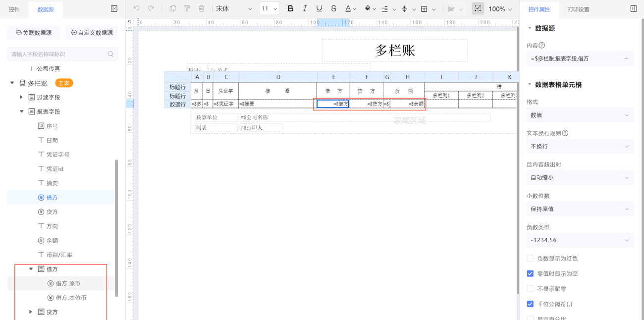Screen dimensions: 644x320
Task: Toggle italic formatting
Action: coord(305,8)
